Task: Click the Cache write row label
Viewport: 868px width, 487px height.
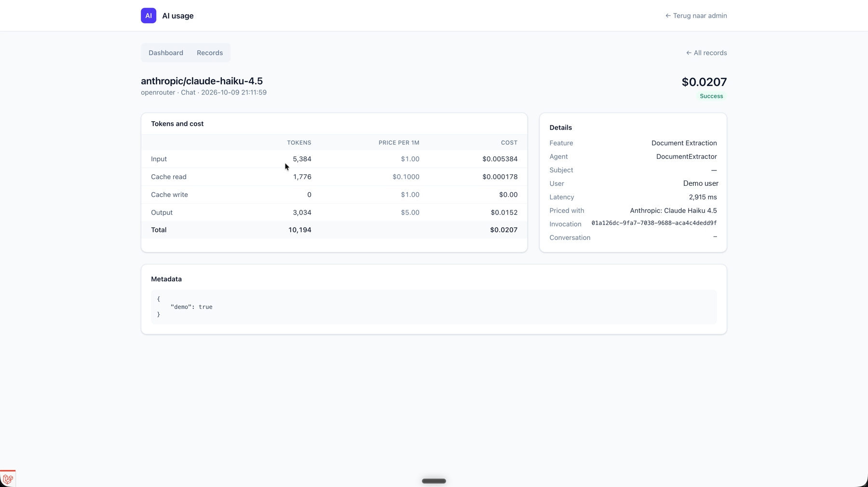Action: tap(169, 195)
